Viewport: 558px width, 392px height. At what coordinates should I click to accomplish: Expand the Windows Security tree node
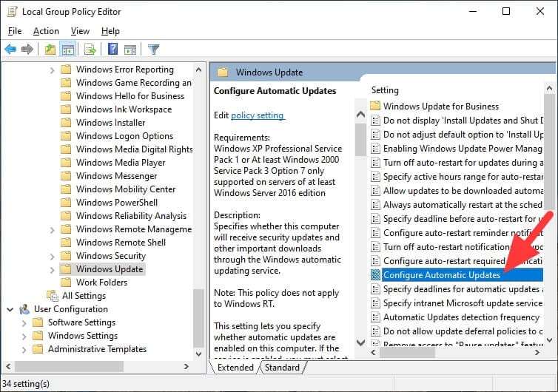[x=53, y=257]
